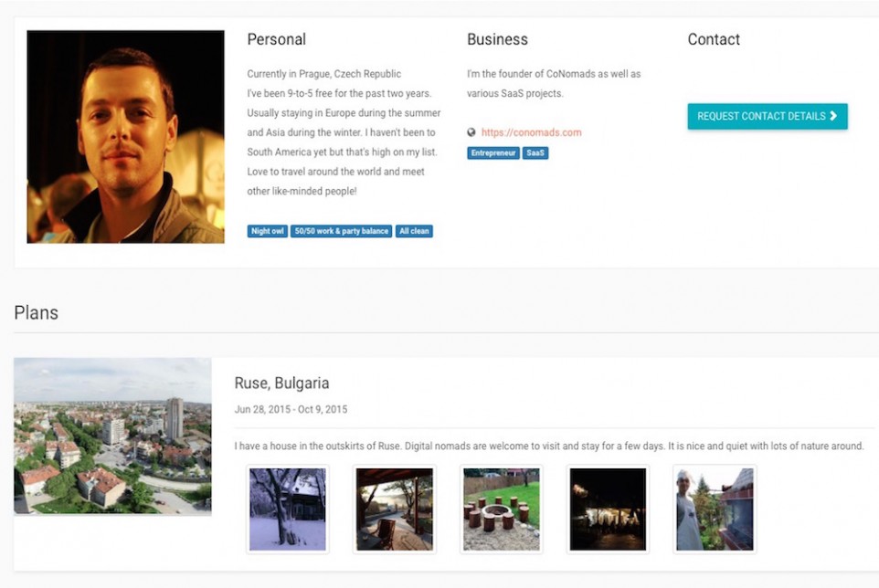This screenshot has height=588, width=879.
Task: View the fire pit with log seats thumbnail
Action: tap(502, 509)
